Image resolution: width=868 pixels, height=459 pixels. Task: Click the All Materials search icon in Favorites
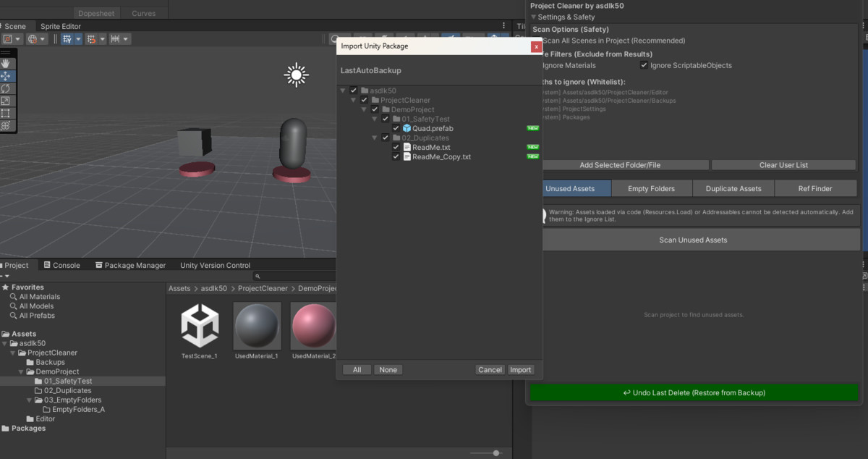tap(13, 297)
